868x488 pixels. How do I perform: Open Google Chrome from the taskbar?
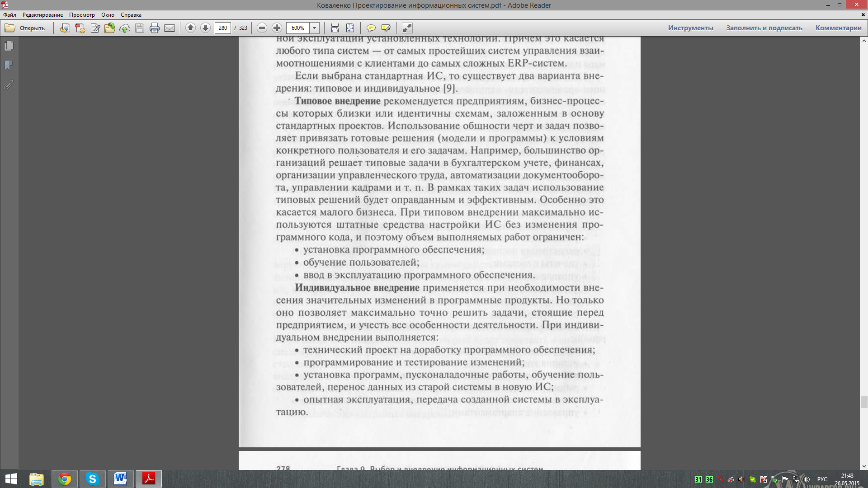click(x=65, y=479)
